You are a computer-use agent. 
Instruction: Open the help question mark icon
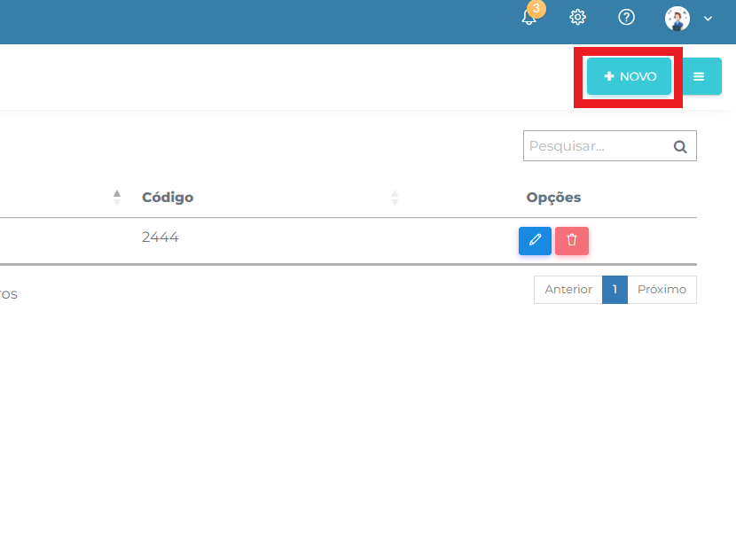pyautogui.click(x=626, y=18)
